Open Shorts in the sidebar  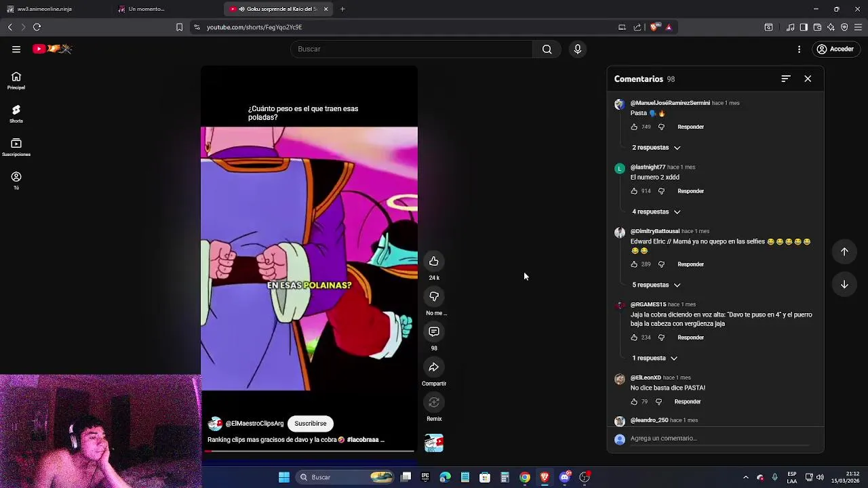tap(16, 115)
